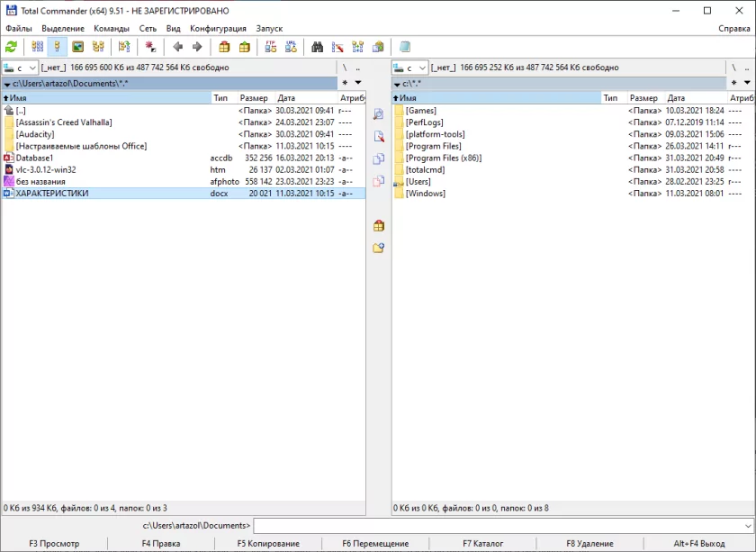
Task: Open the Справка menu
Action: 733,29
